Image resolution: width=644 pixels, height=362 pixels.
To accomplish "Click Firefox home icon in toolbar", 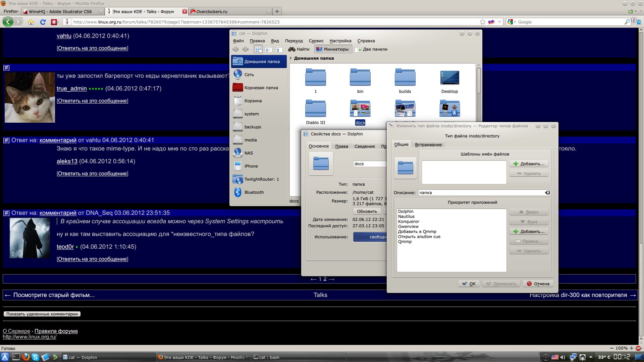I will [x=31, y=22].
